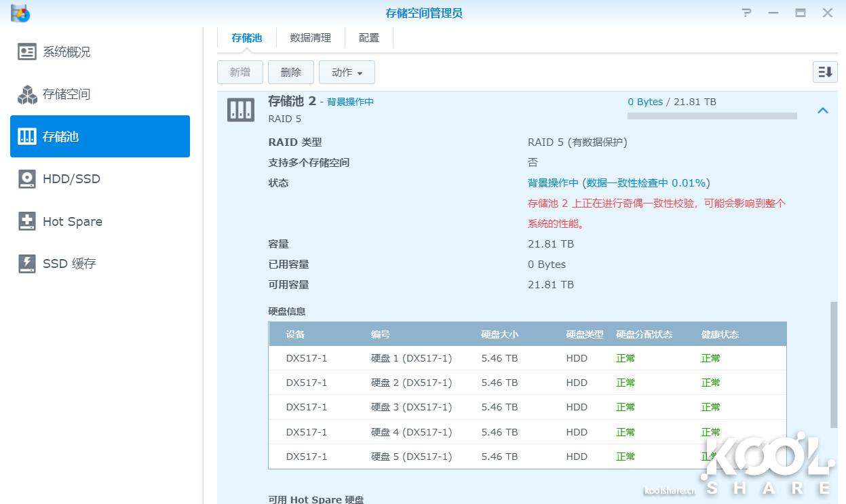Collapse 存储池 2 details with chevron
The image size is (846, 504).
pos(823,110)
